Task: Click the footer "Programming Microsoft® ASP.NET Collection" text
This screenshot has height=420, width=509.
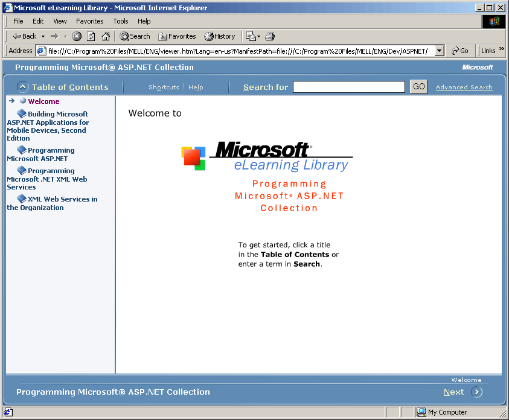Action: pos(113,392)
